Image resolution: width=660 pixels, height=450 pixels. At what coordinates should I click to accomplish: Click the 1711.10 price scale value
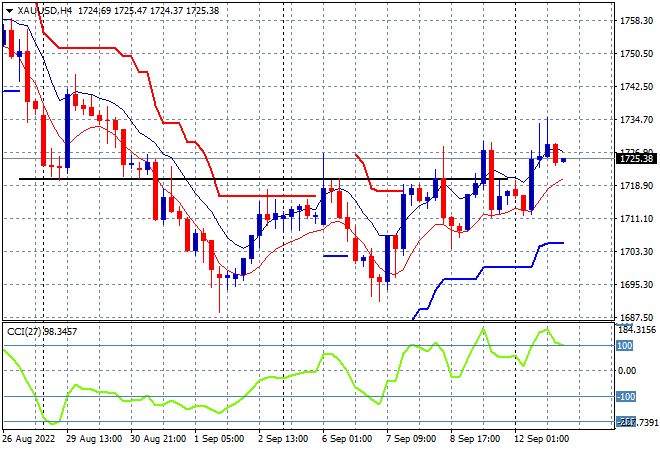click(x=636, y=218)
